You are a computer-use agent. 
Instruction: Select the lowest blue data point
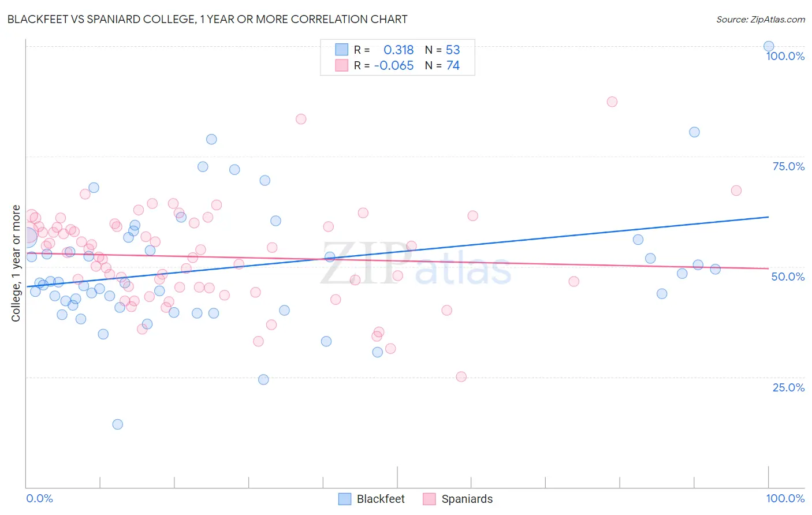point(117,424)
